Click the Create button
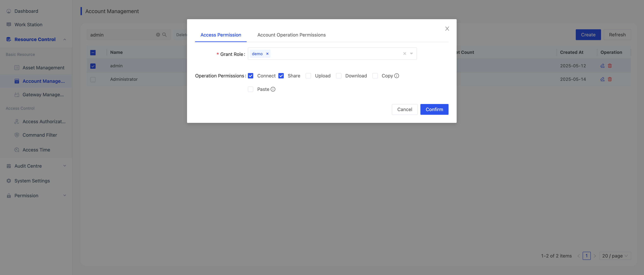 coord(588,35)
